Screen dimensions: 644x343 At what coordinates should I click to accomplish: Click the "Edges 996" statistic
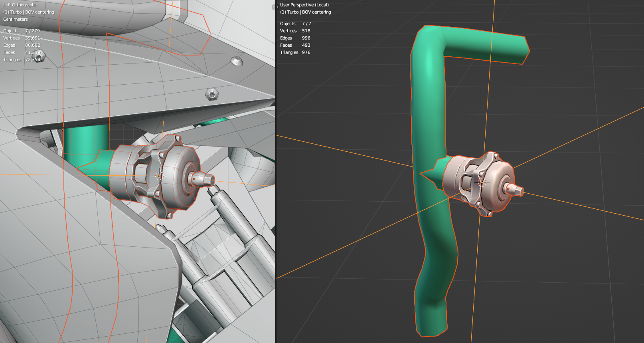click(x=295, y=38)
